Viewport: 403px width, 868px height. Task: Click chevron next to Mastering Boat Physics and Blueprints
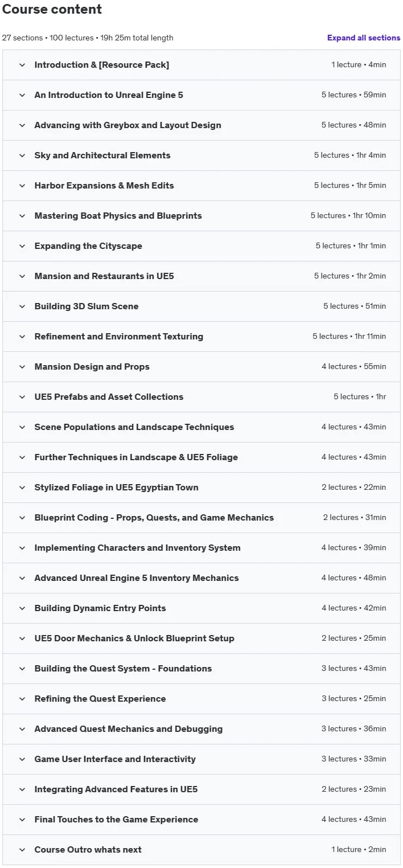(x=22, y=216)
